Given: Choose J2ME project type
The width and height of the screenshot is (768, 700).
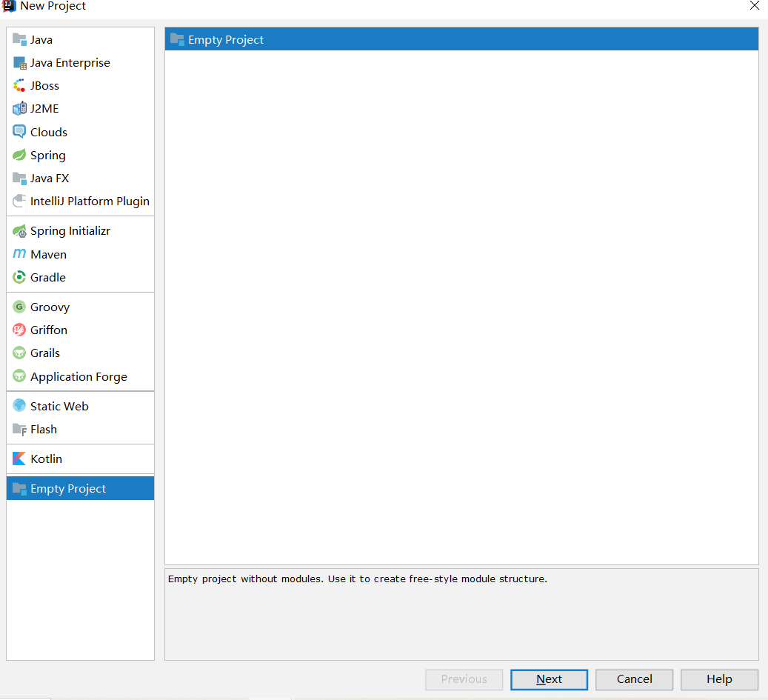Looking at the screenshot, I should [x=80, y=108].
